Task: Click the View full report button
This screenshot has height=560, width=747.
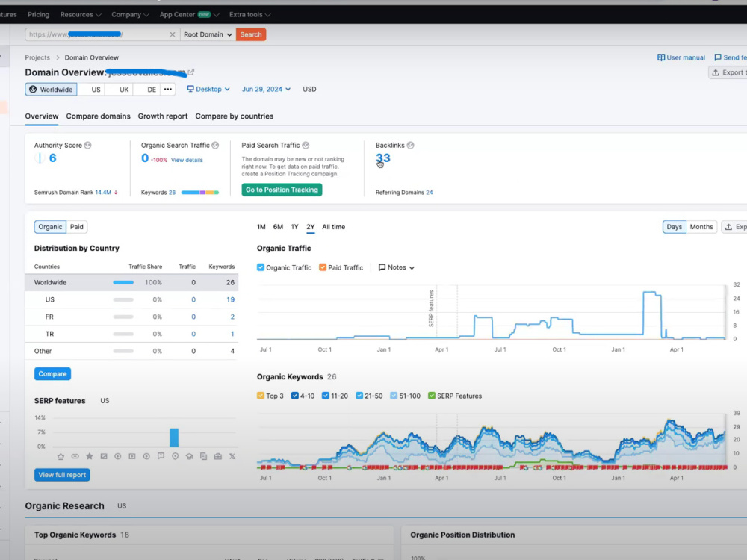Action: [x=62, y=475]
